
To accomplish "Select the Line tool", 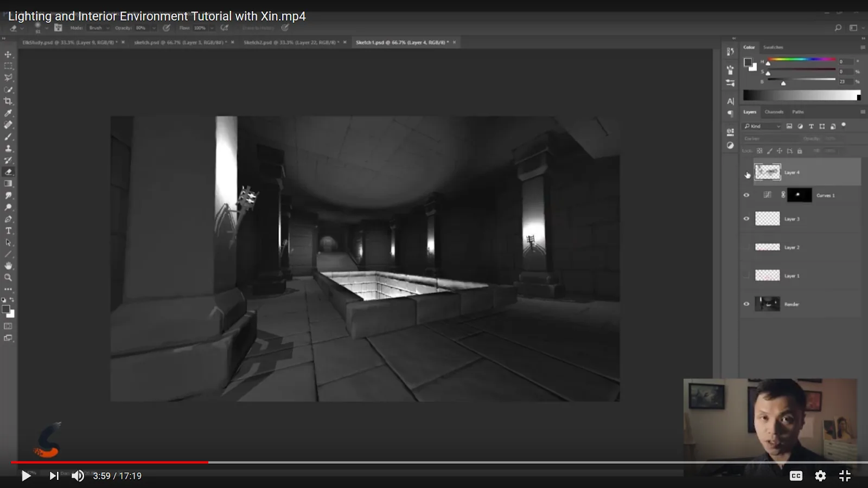I will coord(8,254).
